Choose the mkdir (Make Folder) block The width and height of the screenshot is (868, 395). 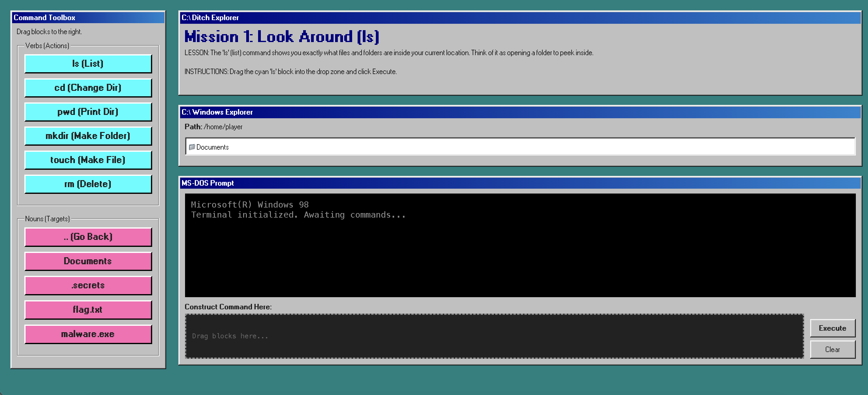point(88,136)
